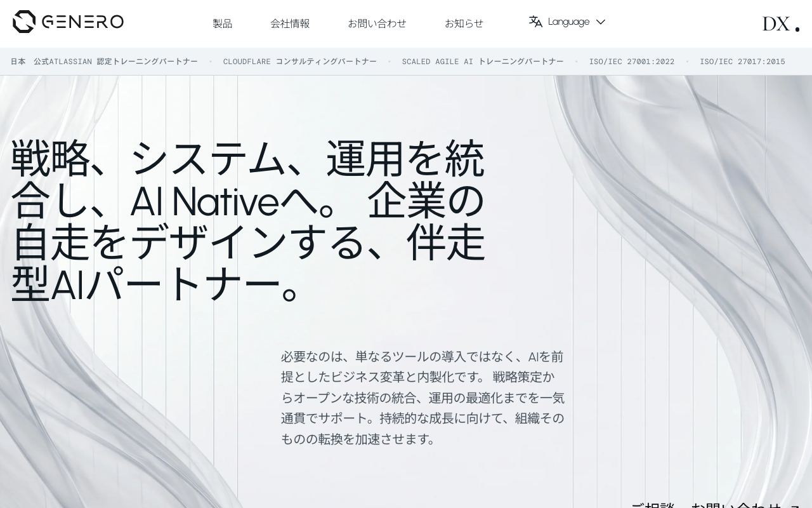
Task: Click 公式ATLASSIAN 認定トレーニングパートナー text
Action: tap(115, 62)
